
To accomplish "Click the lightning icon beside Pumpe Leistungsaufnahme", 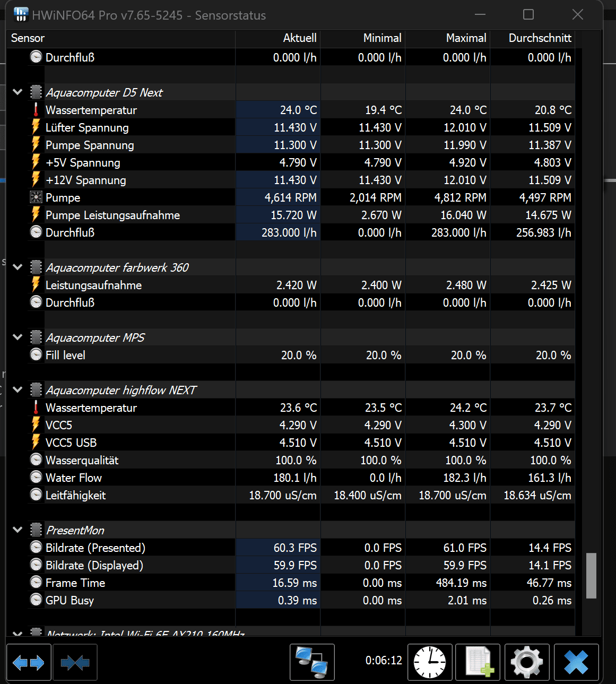I will point(36,215).
